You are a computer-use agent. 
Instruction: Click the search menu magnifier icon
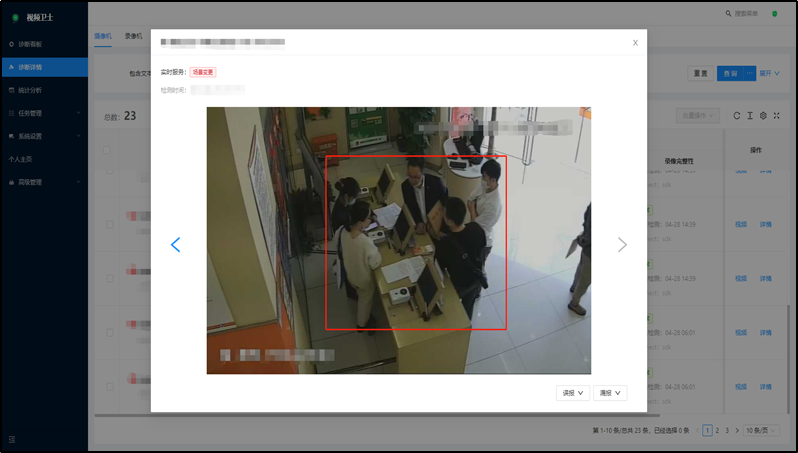(x=728, y=14)
